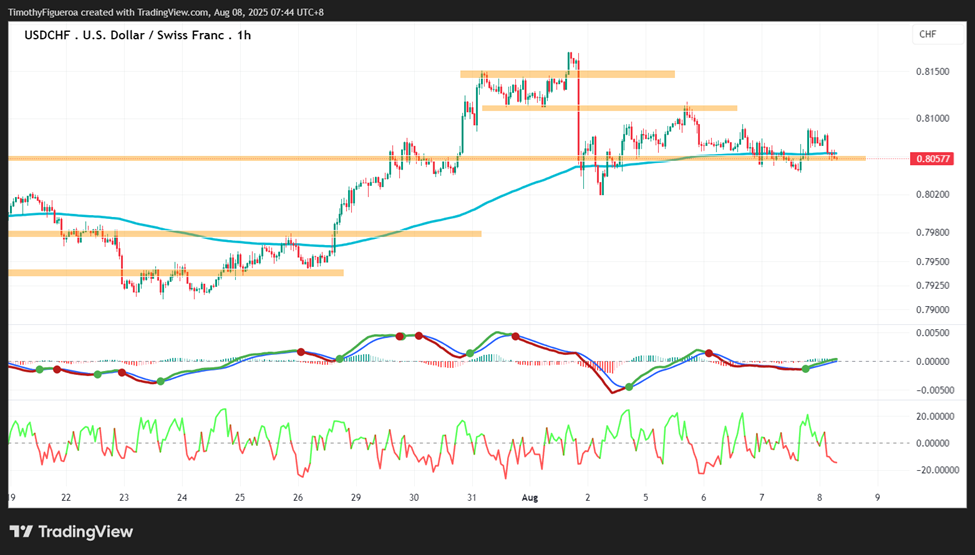
Task: Click the green MACD dot near date 31
Action: point(470,353)
